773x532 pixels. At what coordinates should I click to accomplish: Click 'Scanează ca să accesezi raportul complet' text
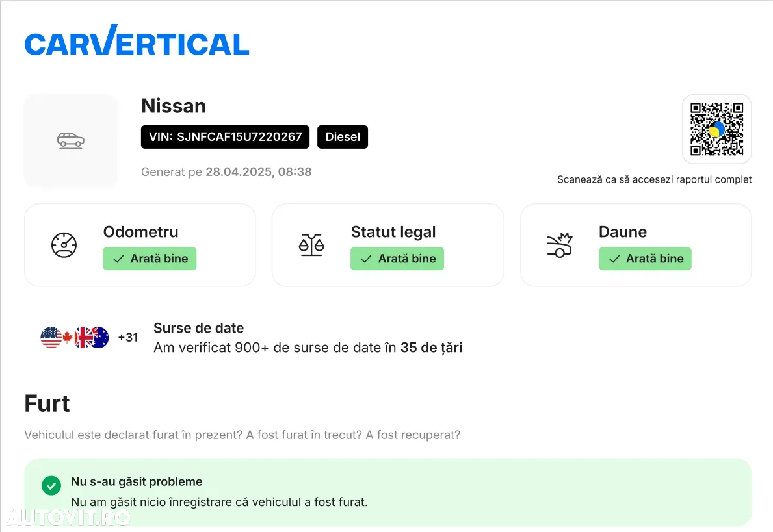coord(654,179)
